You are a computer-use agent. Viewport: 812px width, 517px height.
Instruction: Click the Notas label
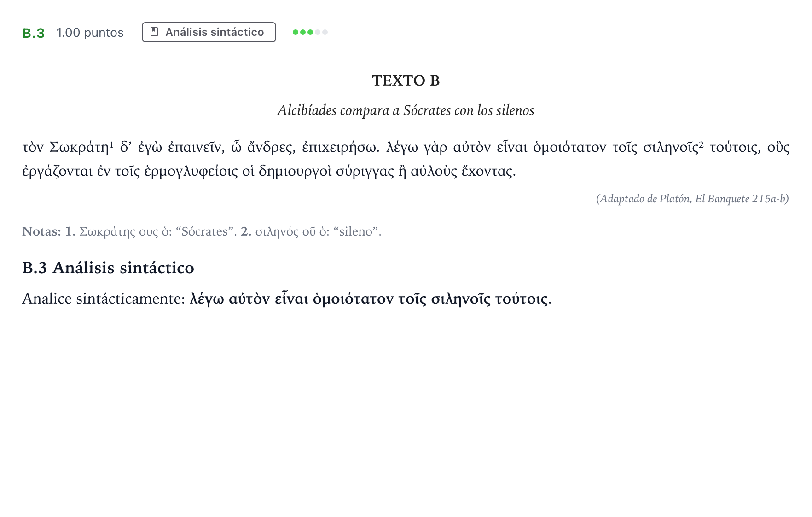41,231
